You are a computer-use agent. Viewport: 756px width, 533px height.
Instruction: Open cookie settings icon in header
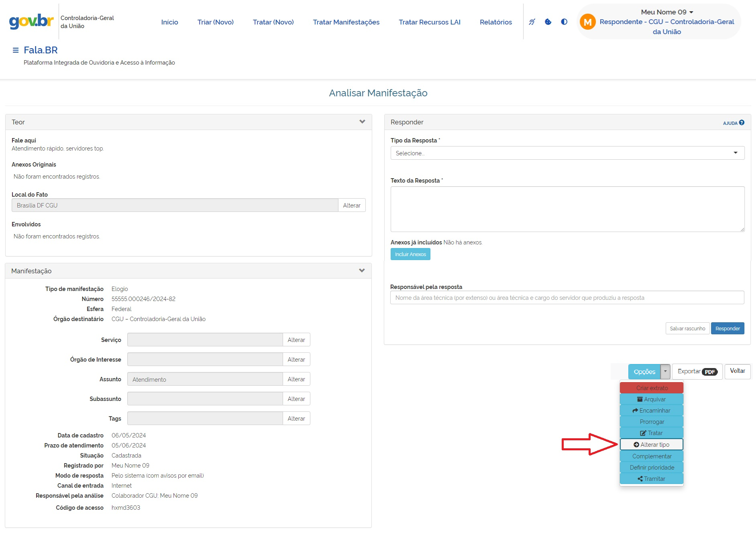click(x=548, y=22)
